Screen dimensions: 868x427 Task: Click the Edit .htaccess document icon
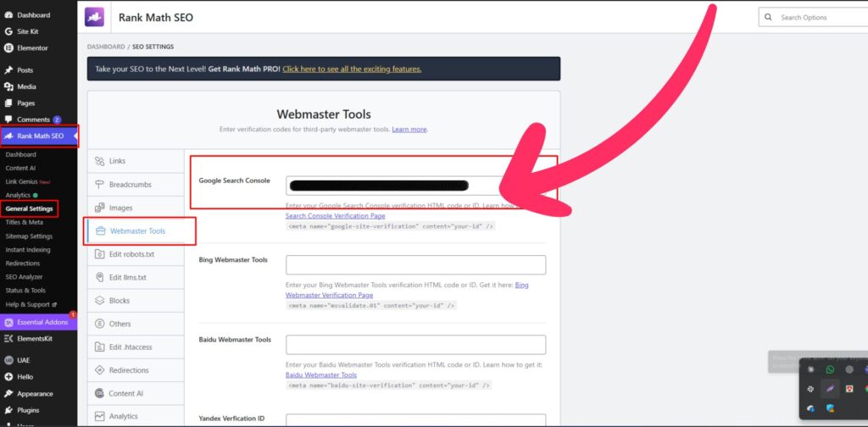(100, 347)
